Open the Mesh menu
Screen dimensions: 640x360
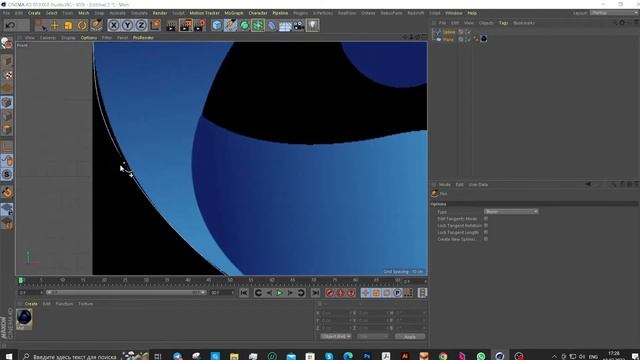84,13
